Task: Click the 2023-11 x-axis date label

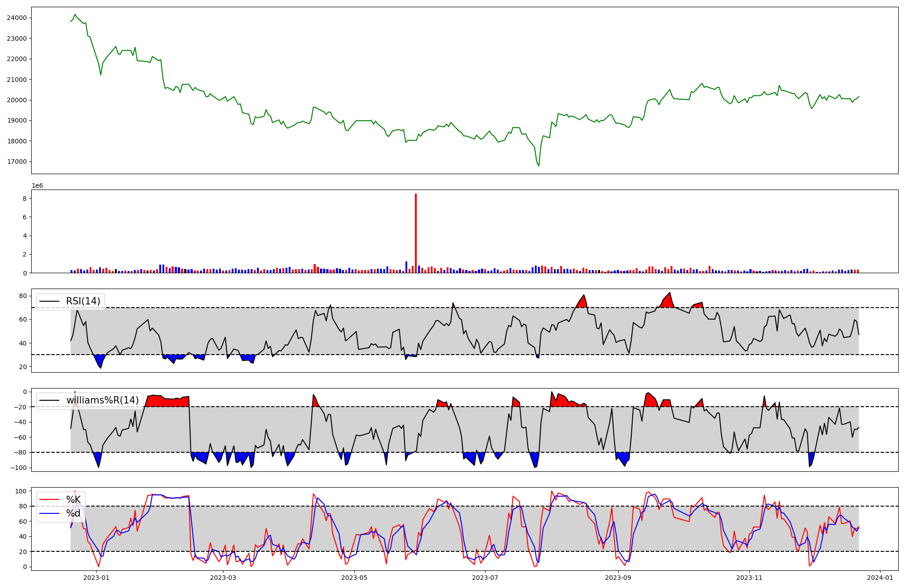Action: [x=749, y=578]
